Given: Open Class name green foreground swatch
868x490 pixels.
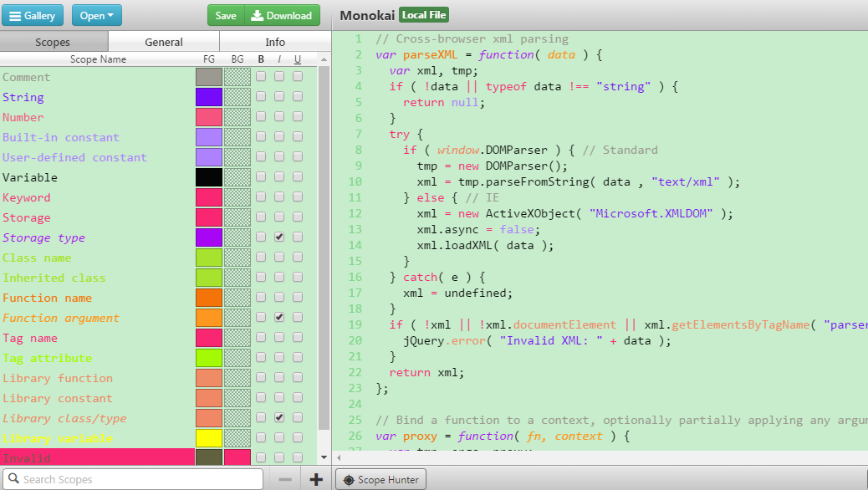Looking at the screenshot, I should point(209,258).
